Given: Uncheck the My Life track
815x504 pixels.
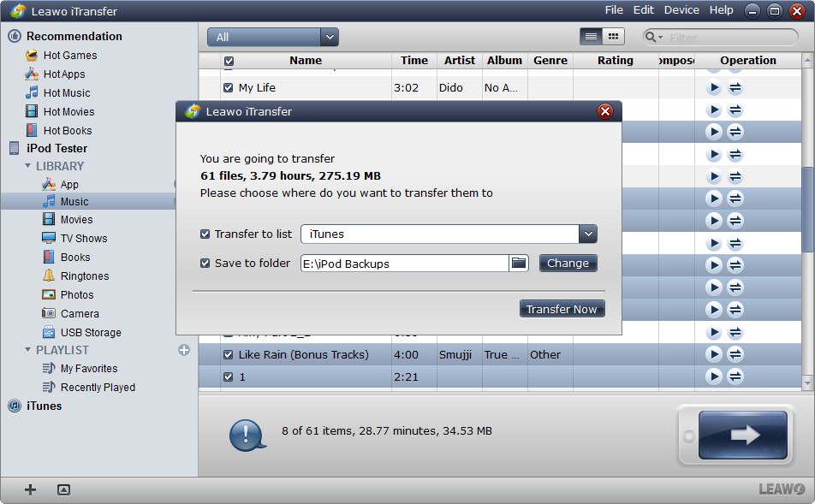Looking at the screenshot, I should pos(228,88).
